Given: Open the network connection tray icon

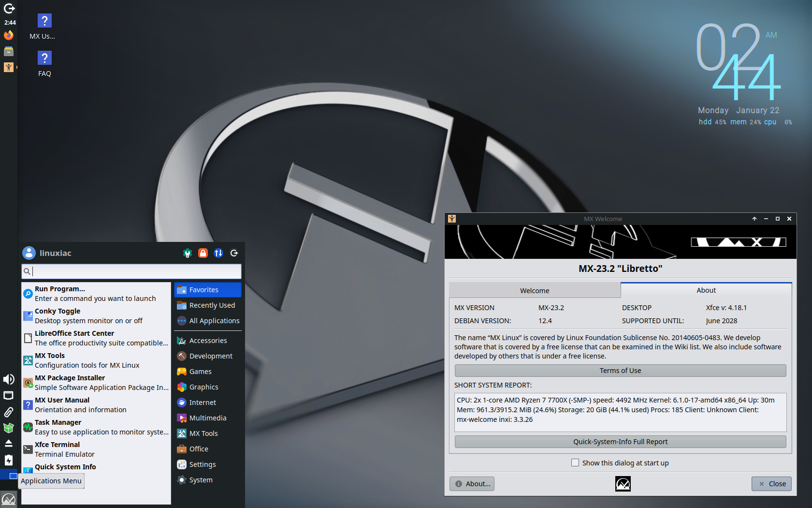Looking at the screenshot, I should [9, 395].
